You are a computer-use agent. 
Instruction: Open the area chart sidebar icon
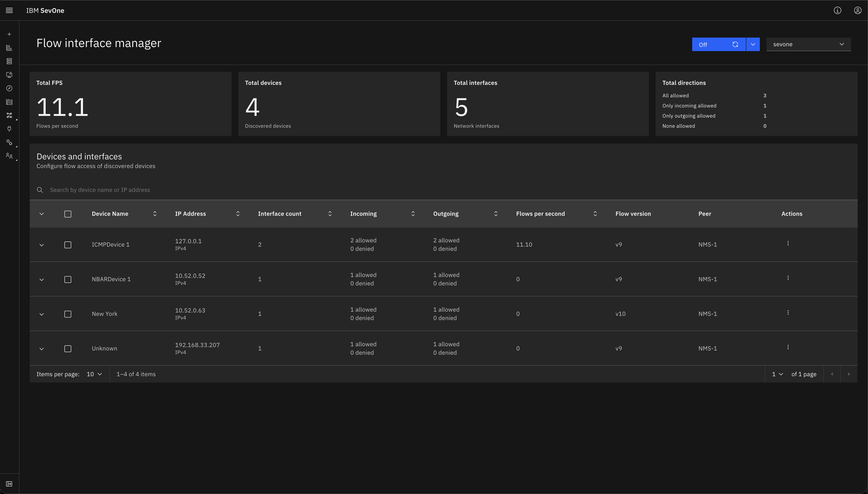point(9,102)
